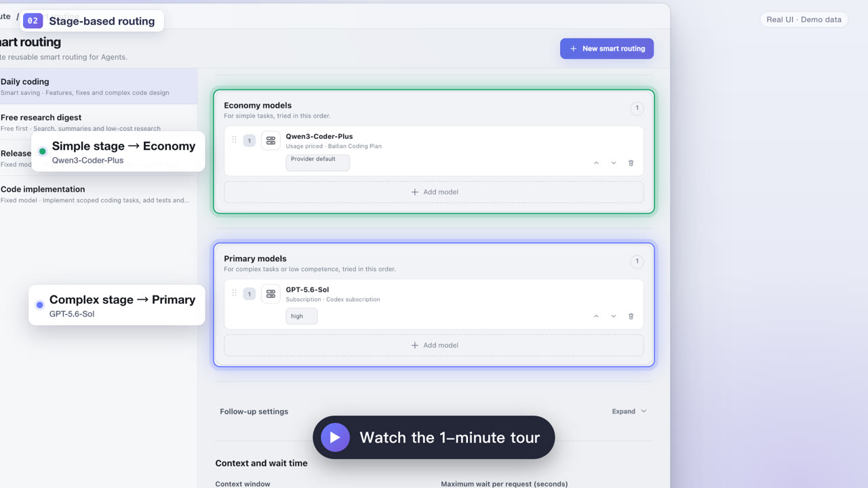Move Qwen3-Coder-Plus down in order
Viewport: 868px width, 488px height.
coord(614,163)
